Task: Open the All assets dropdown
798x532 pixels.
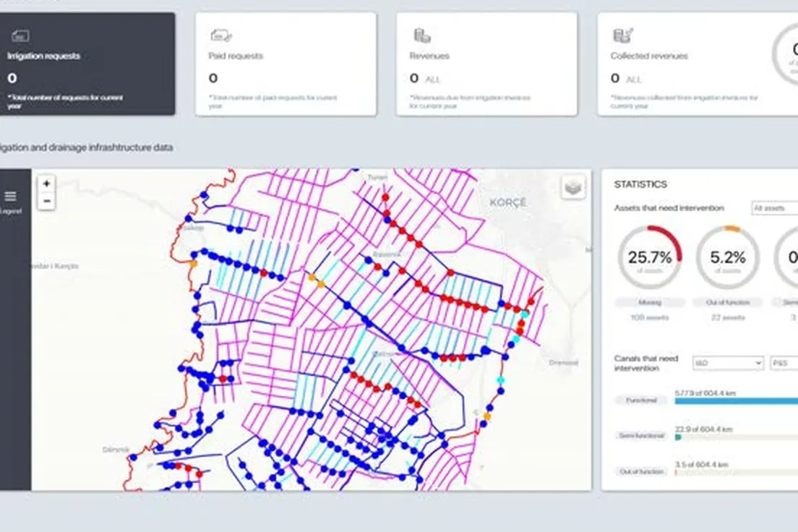Action: [775, 208]
